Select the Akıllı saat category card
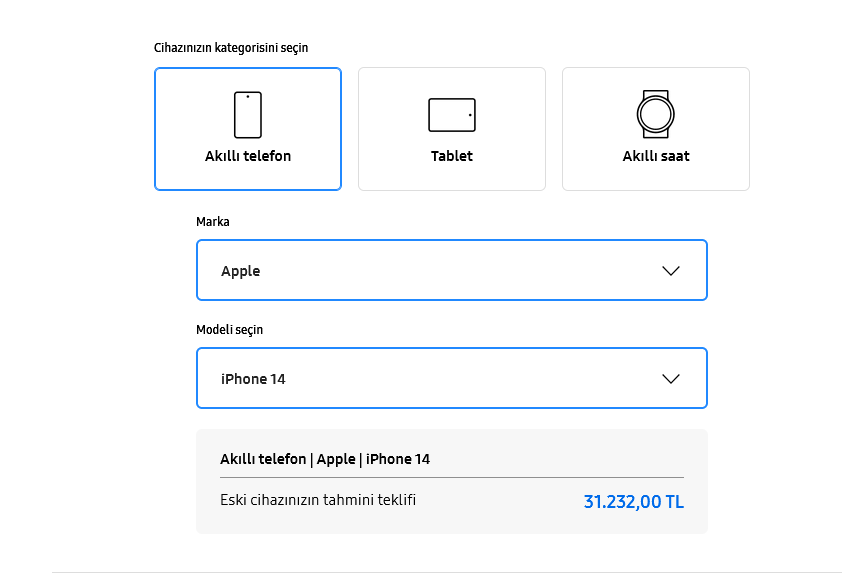This screenshot has width=842, height=573. (656, 129)
